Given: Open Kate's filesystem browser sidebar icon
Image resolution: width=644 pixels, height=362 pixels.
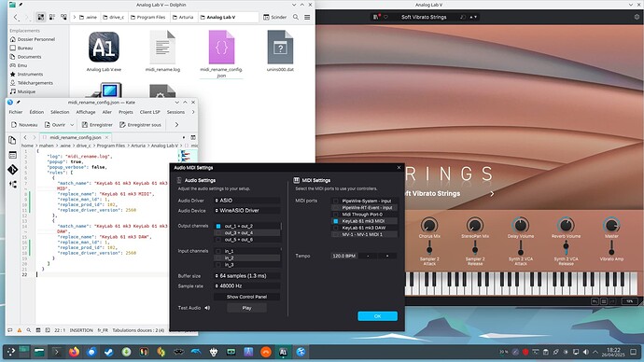Looking at the screenshot, I should click(12, 185).
